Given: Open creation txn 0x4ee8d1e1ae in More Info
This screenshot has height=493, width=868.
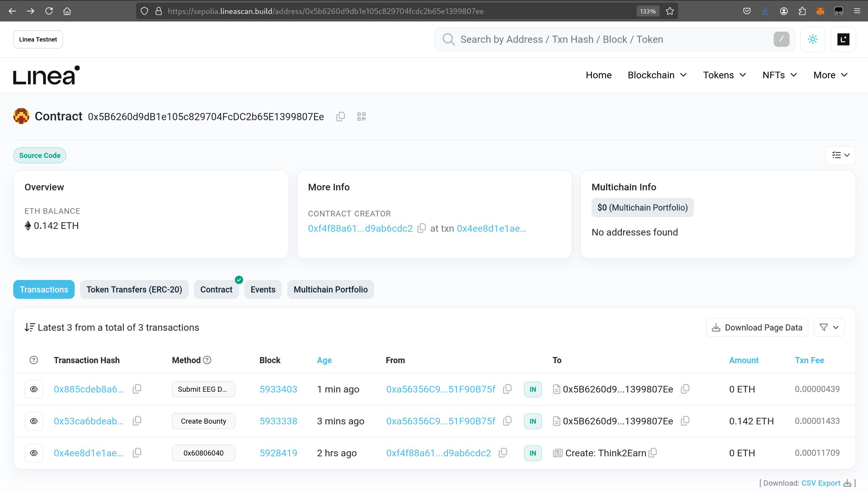Looking at the screenshot, I should point(491,228).
